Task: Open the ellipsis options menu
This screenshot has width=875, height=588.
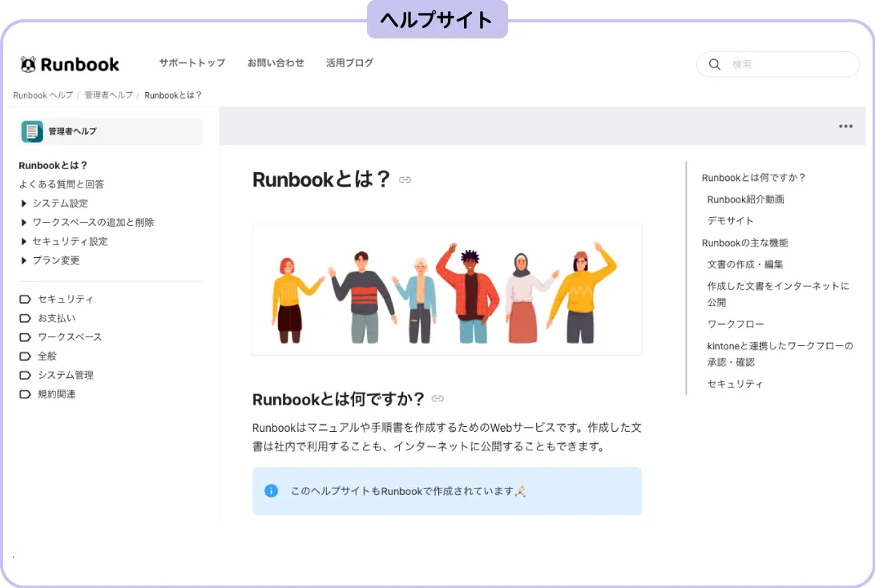Action: pos(845,126)
